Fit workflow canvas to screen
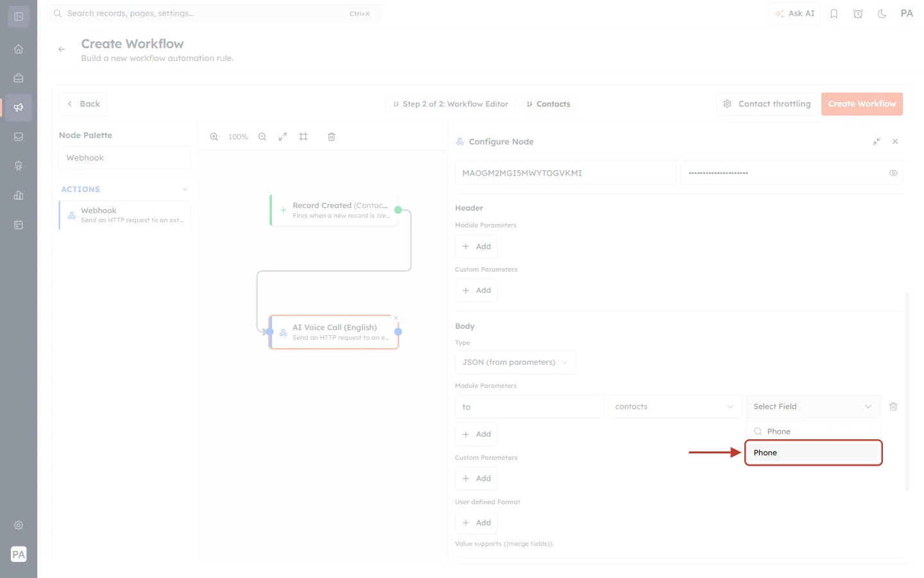Screen dimensions: 924x578 coord(283,137)
